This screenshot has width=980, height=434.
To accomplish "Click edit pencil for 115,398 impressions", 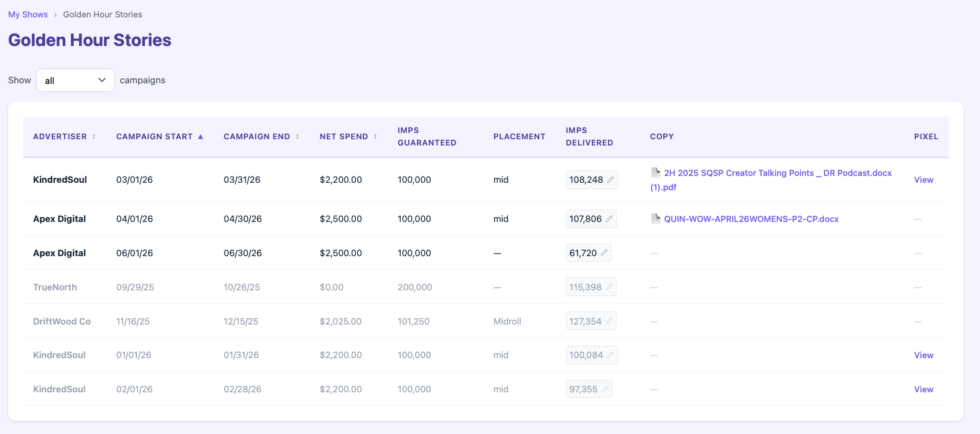I will coord(609,287).
